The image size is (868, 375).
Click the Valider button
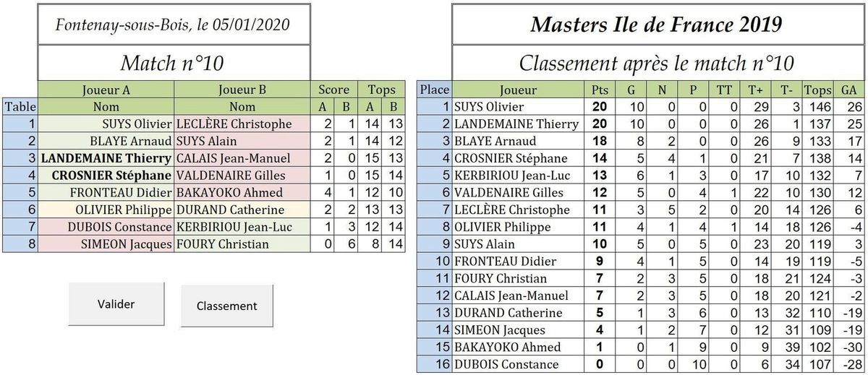(x=116, y=304)
